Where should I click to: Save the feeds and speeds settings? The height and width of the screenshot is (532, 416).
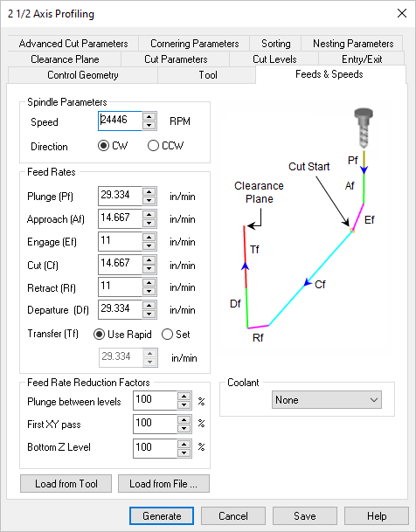coord(305,515)
